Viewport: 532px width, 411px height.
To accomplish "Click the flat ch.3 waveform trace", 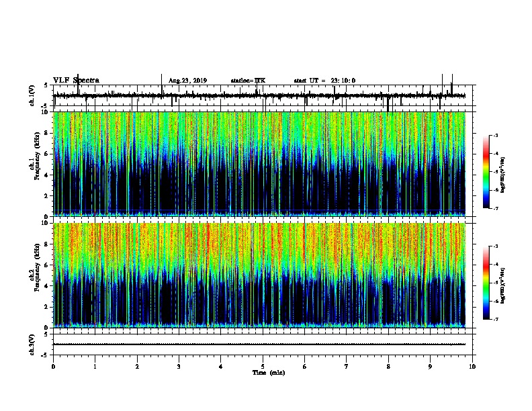I will click(x=259, y=345).
